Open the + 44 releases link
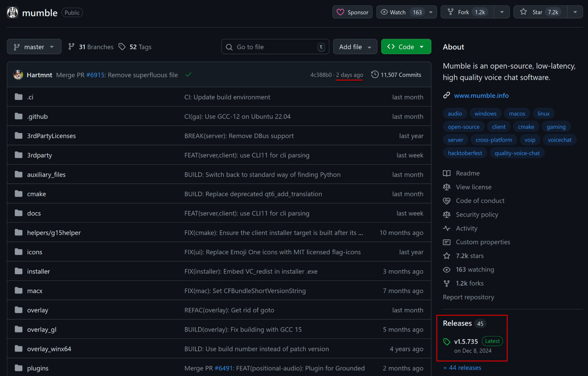 pos(462,368)
